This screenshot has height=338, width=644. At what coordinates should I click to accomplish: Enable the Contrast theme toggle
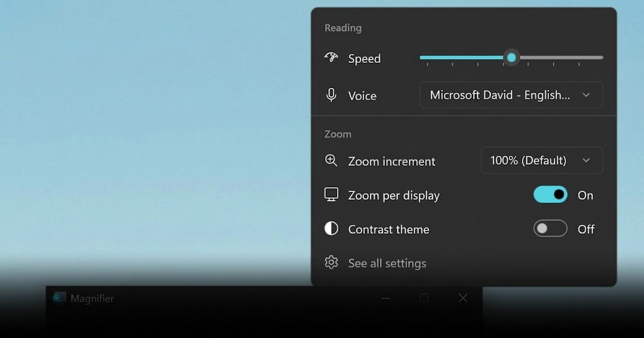[x=550, y=229]
